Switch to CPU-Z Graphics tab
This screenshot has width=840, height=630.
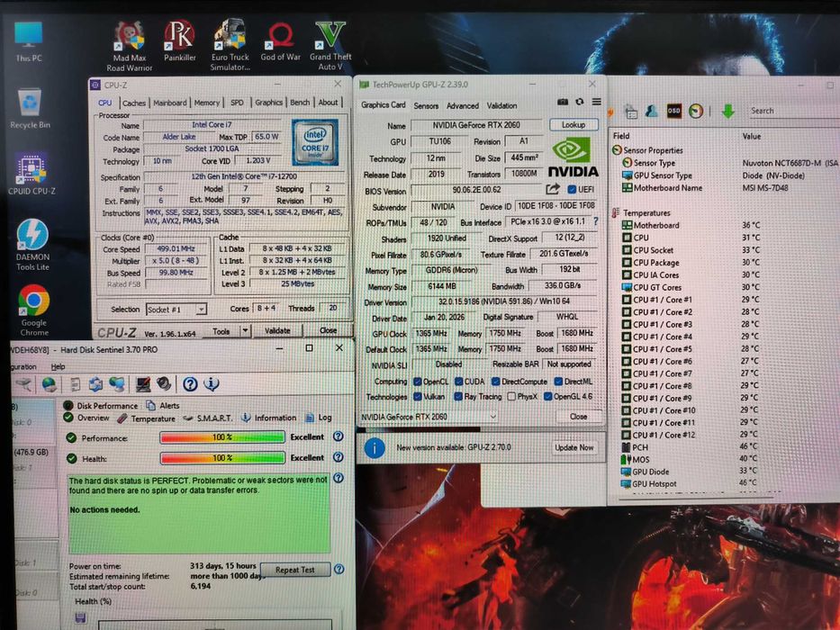(x=268, y=103)
